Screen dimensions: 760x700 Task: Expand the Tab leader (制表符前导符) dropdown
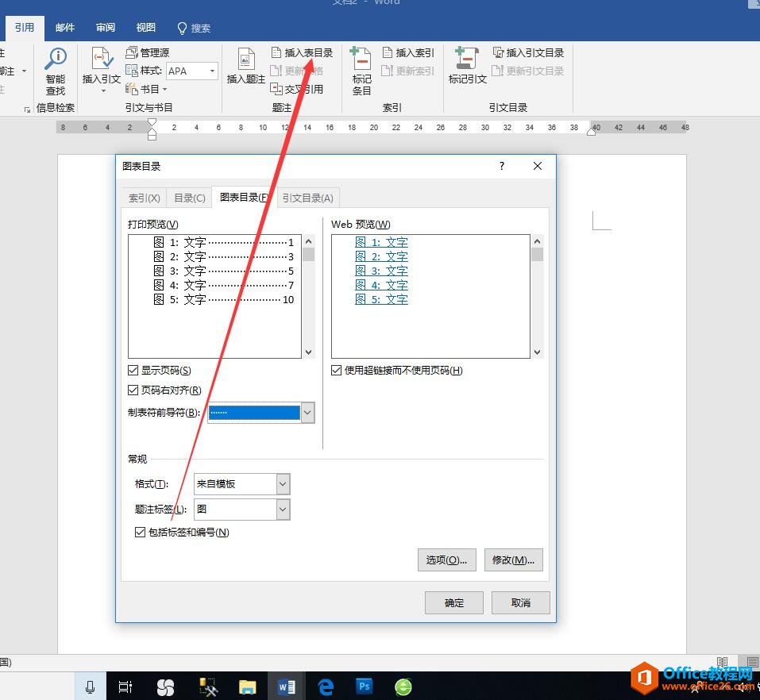[x=307, y=413]
